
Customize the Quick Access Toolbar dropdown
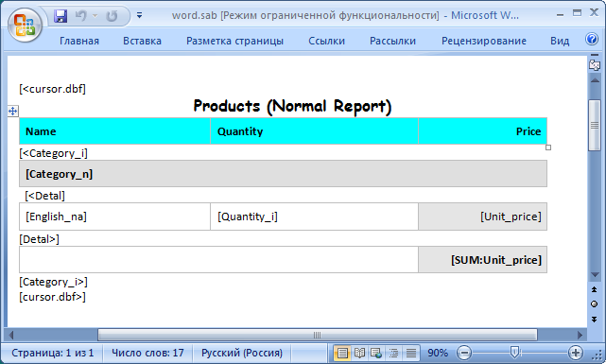[140, 16]
